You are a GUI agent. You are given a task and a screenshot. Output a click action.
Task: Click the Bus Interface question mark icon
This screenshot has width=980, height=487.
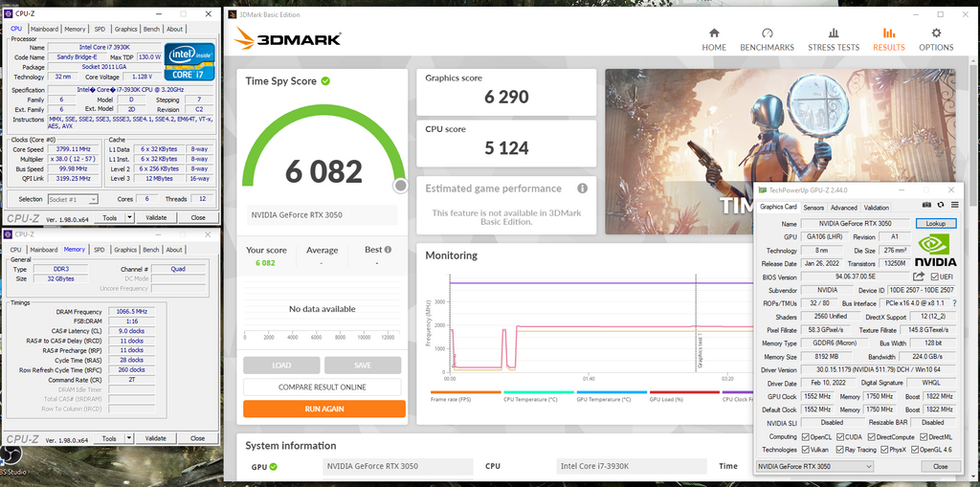coord(954,303)
